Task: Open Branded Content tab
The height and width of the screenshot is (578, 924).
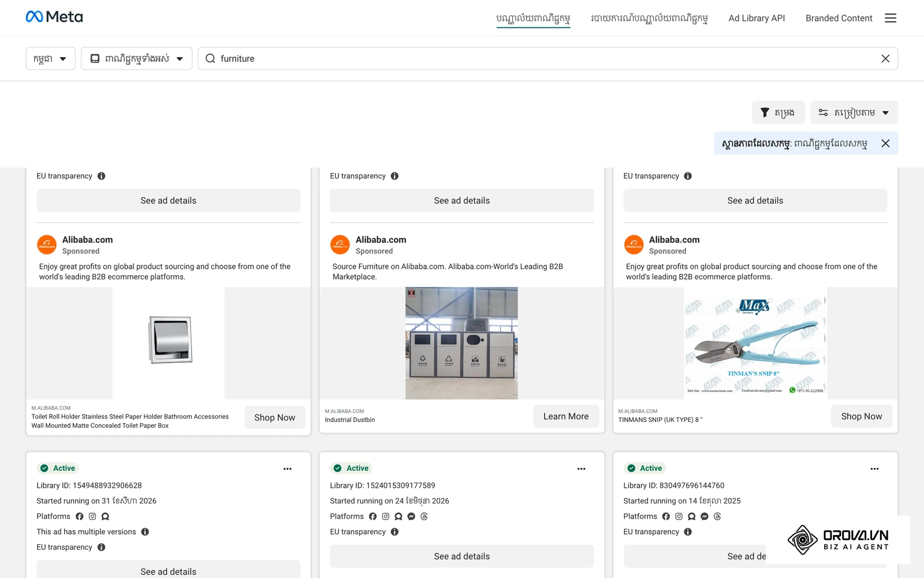Action: [x=839, y=18]
